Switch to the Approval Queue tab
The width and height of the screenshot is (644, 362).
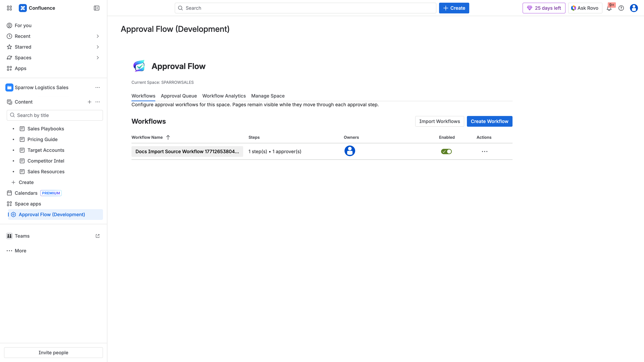[179, 96]
